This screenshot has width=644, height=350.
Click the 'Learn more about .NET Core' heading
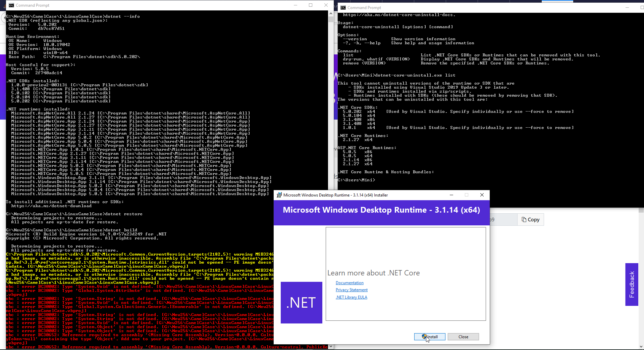374,273
